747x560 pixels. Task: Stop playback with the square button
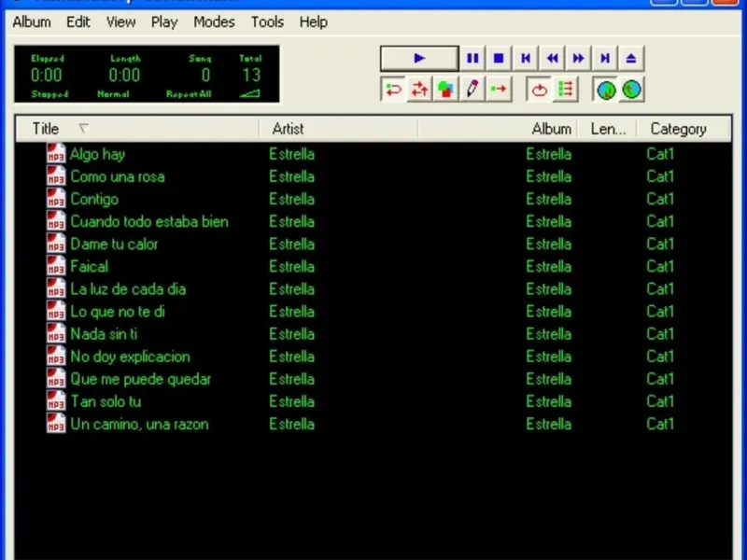(x=499, y=59)
